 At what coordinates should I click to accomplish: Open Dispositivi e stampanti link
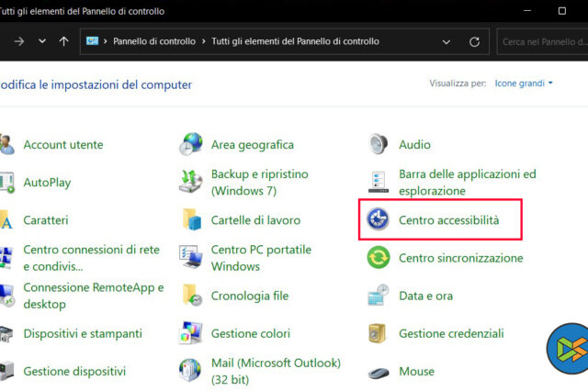coord(83,334)
